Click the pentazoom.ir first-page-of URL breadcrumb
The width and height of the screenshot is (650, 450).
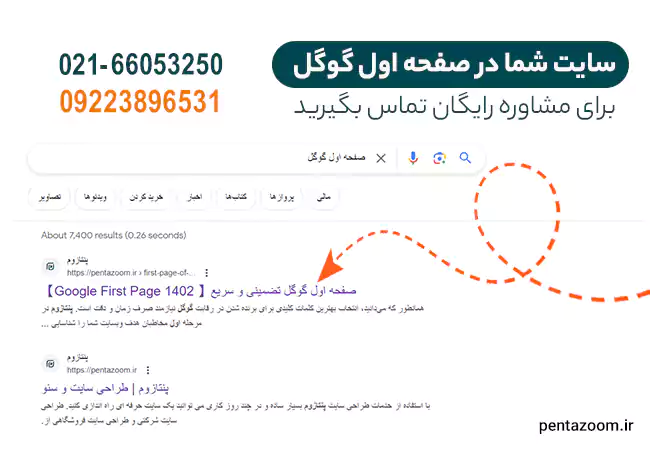(131, 273)
